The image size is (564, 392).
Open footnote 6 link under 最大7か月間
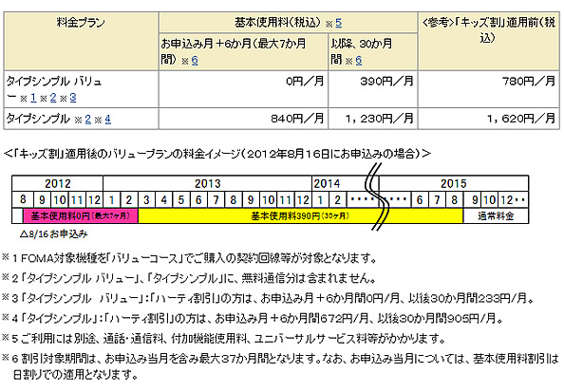(195, 61)
